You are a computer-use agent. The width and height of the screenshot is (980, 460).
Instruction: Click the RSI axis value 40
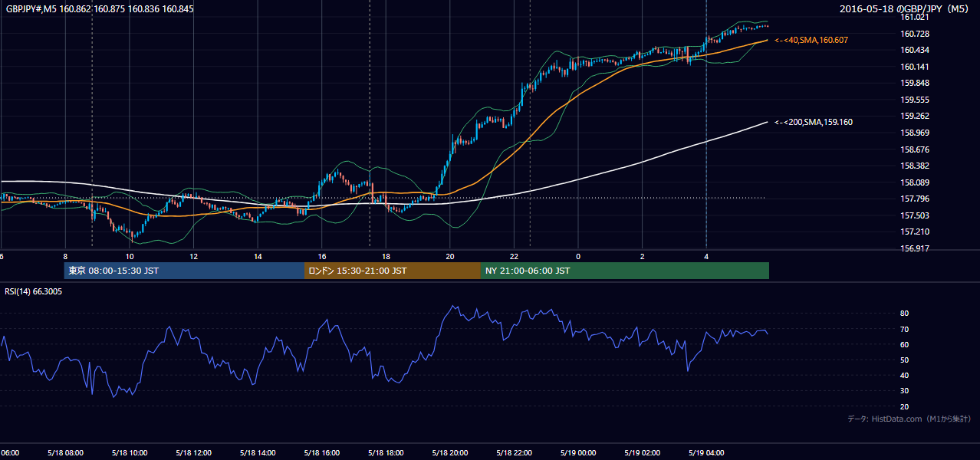[905, 375]
